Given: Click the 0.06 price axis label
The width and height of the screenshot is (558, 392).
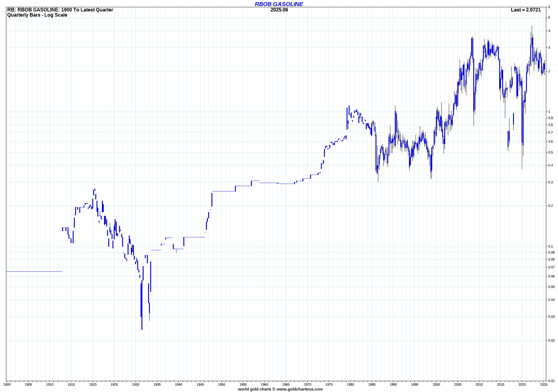Looking at the screenshot, I should click(x=551, y=276).
